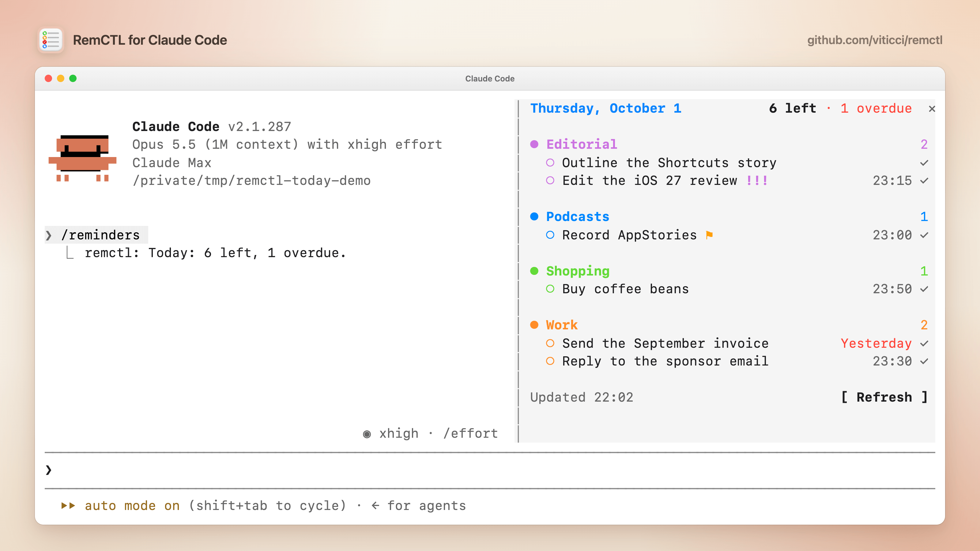Click the purple Editorial list dot
The width and height of the screenshot is (980, 551).
pos(534,144)
